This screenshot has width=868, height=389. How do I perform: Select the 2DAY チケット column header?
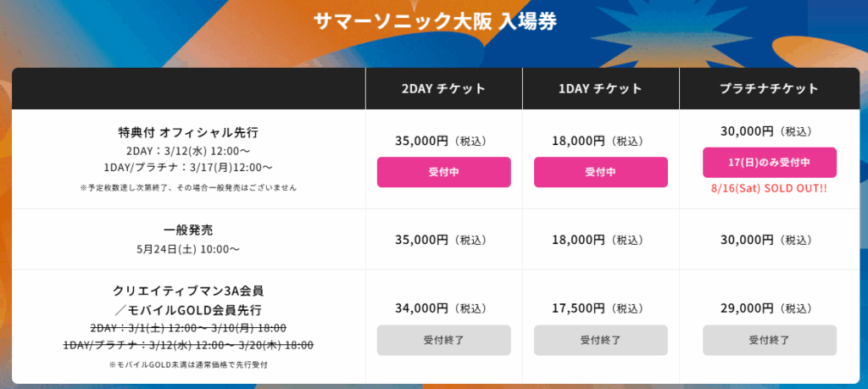tap(444, 88)
